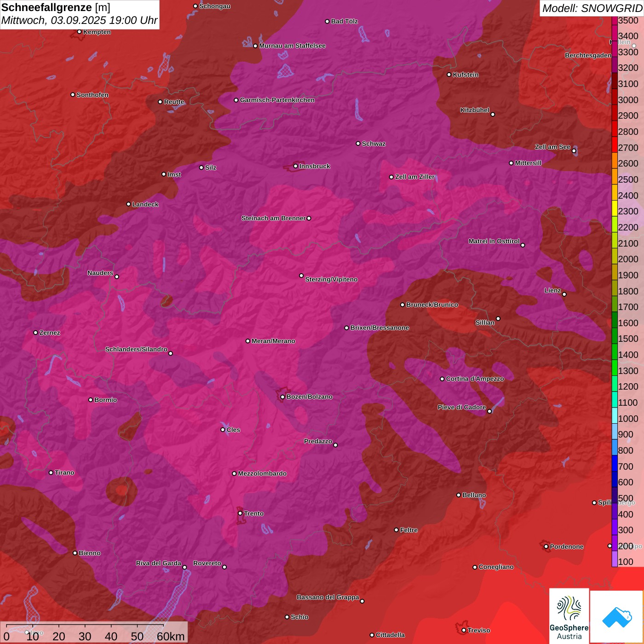Click the Schlanders/Silandro label

pos(136,349)
